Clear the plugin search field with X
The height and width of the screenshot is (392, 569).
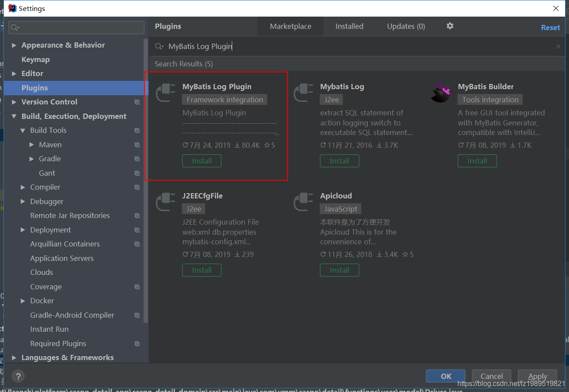[x=558, y=46]
